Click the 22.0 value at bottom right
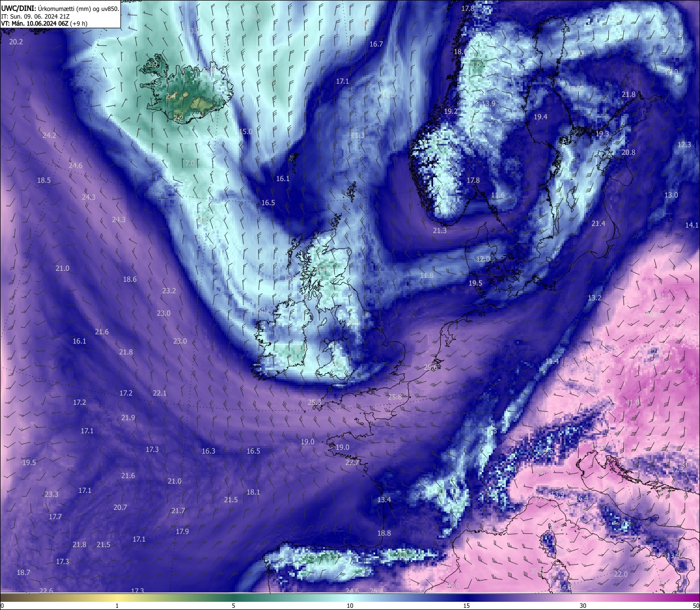Image resolution: width=700 pixels, height=610 pixels. coord(621,574)
